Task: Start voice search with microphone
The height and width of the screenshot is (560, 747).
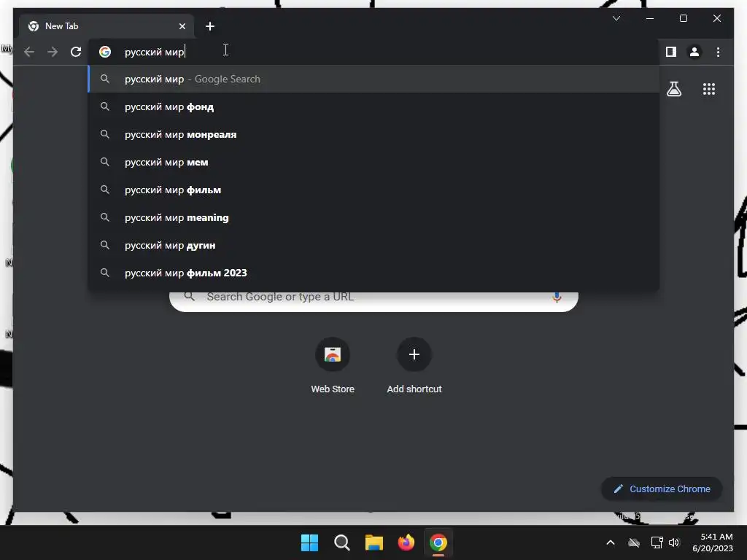Action: [557, 297]
